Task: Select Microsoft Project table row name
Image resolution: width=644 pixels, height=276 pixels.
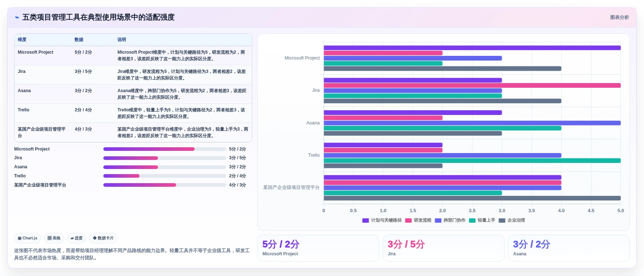Action: point(36,52)
